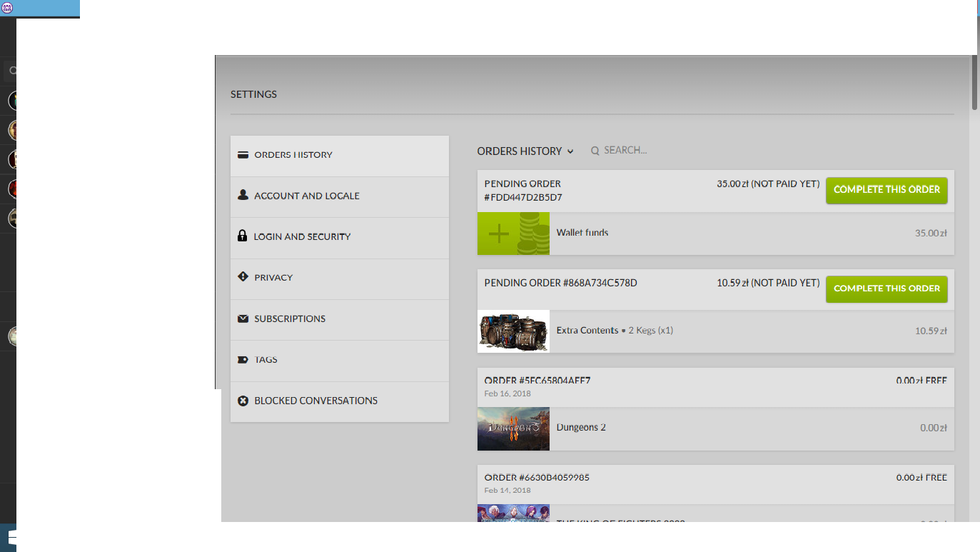The image size is (980, 552).
Task: Click the 2 Kegs item thumbnail
Action: pyautogui.click(x=513, y=331)
